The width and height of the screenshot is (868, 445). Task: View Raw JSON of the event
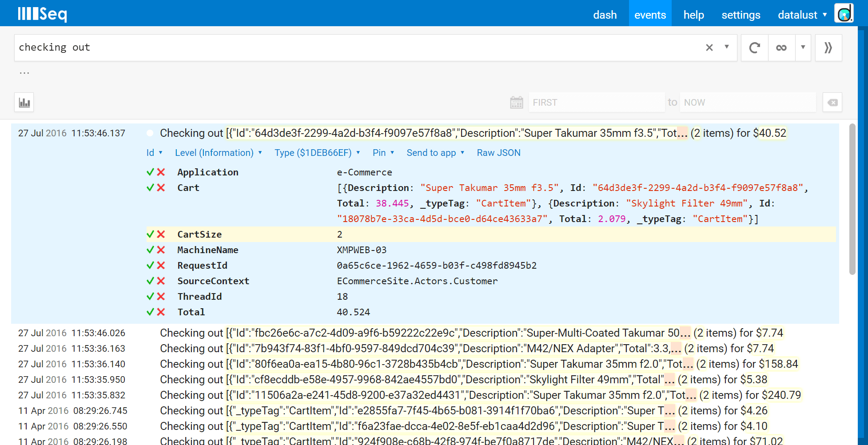pos(498,153)
